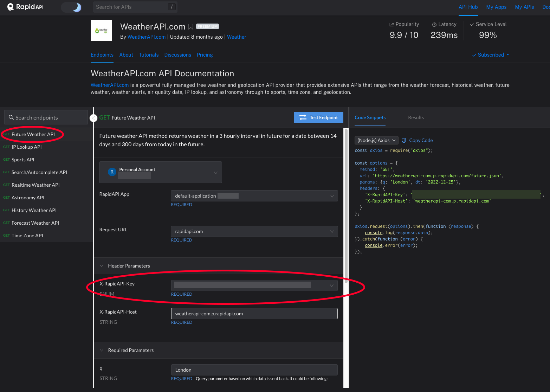The image size is (550, 392).
Task: Switch to the Pricing tab
Action: coord(205,55)
